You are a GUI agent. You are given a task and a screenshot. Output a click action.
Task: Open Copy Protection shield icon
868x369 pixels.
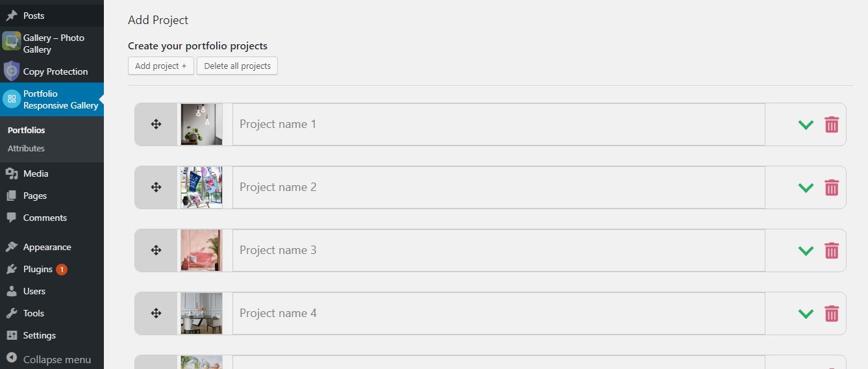click(12, 70)
